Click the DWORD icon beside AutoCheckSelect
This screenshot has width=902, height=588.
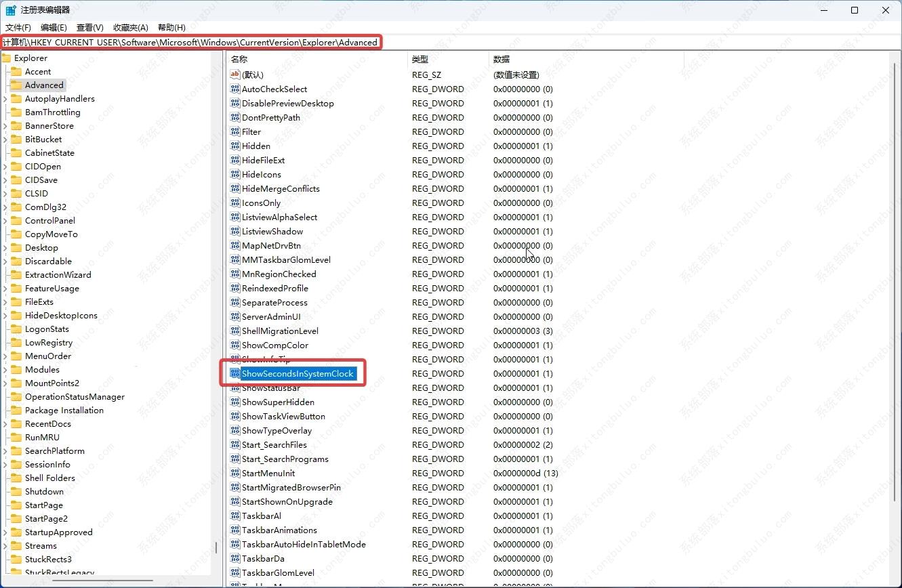(x=235, y=89)
